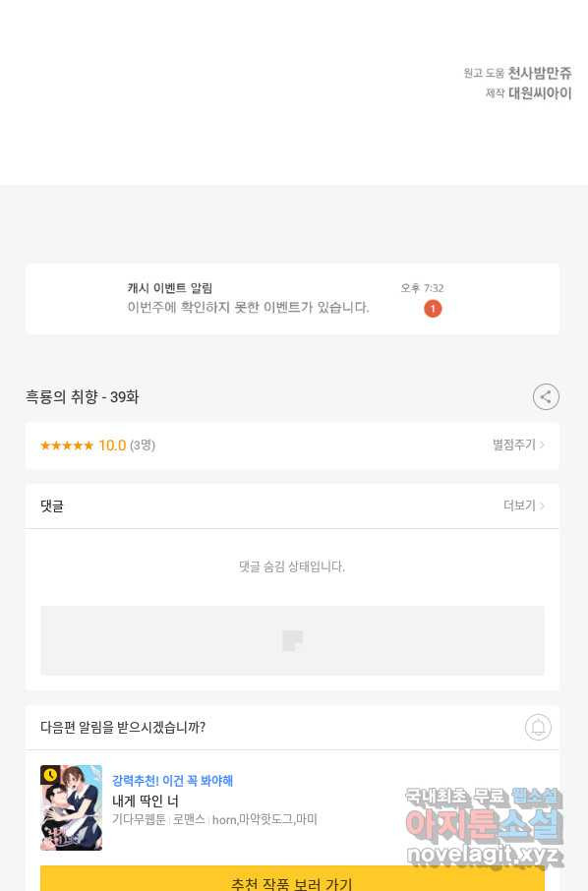
Task: Click the 10.0 rating score
Action: point(112,445)
